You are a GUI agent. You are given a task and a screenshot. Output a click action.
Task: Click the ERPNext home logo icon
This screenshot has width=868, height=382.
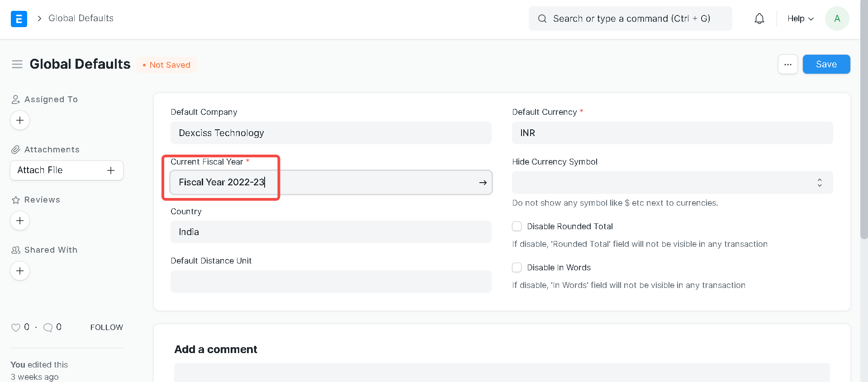click(19, 19)
